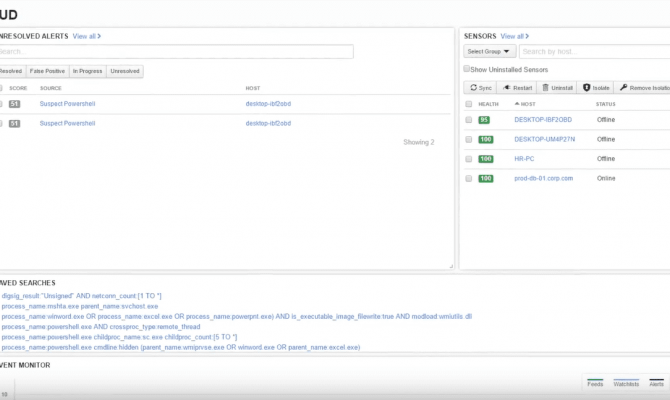
Task: Switch event monitor to Feeds
Action: [595, 383]
